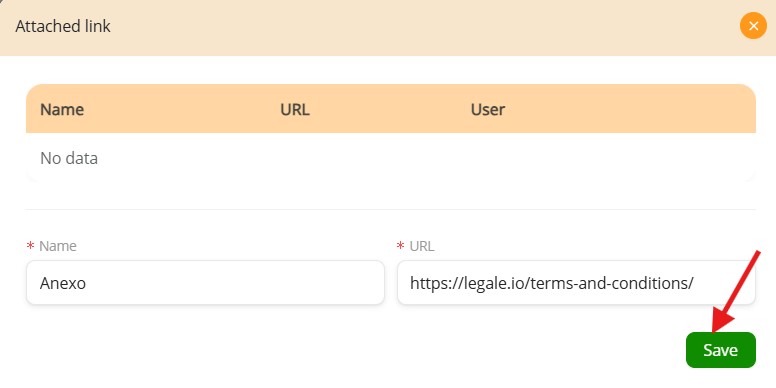Focus the URL input field

point(576,283)
